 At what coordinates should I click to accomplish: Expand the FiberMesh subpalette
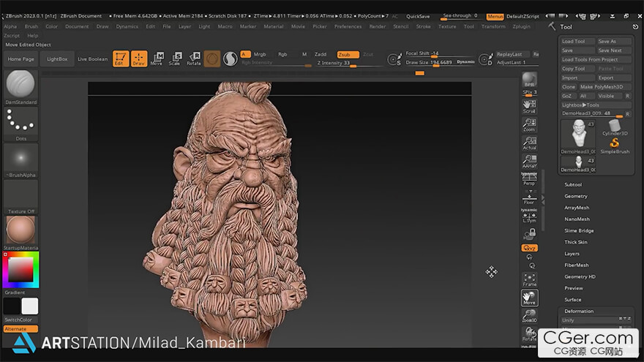point(576,265)
